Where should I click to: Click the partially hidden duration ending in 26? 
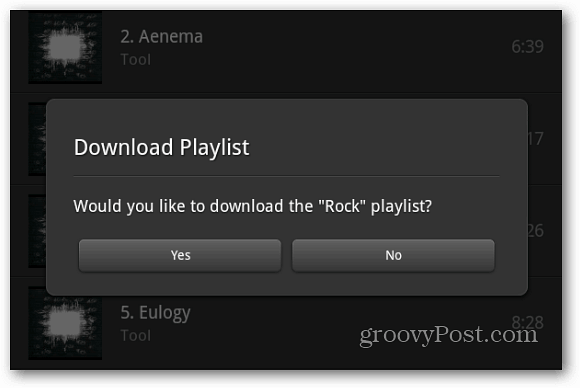coord(535,230)
